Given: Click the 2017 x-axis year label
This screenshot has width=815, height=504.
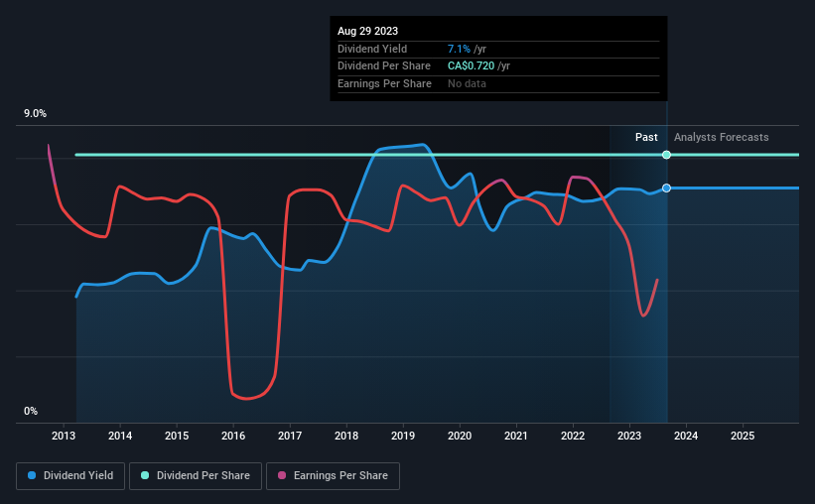Looking at the screenshot, I should point(290,436).
